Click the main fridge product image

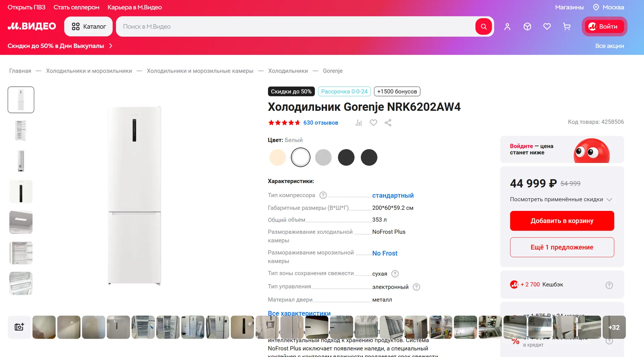tap(135, 196)
